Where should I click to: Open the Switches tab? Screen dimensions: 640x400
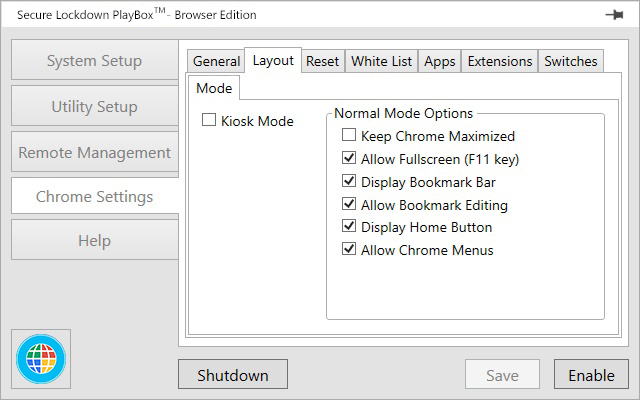pos(571,61)
